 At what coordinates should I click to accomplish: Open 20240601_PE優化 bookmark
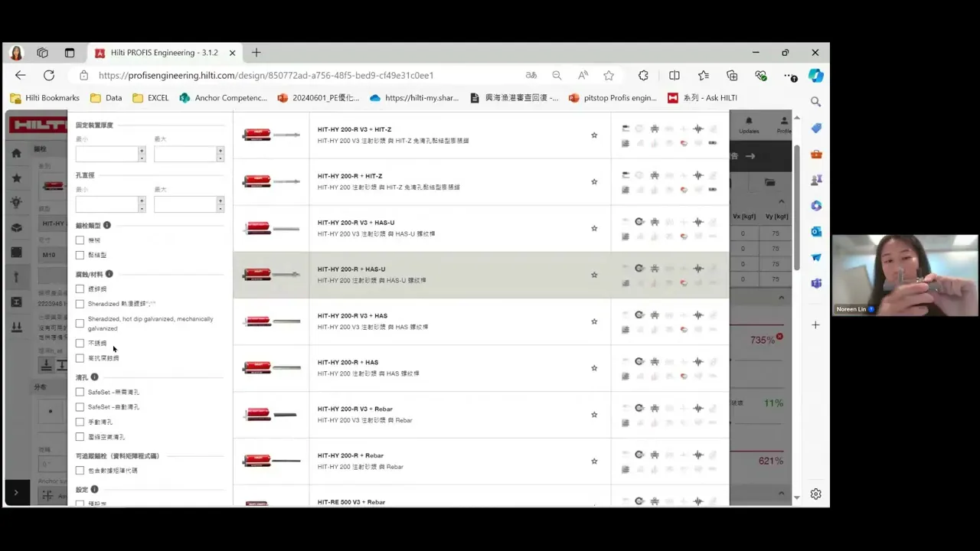tap(318, 98)
